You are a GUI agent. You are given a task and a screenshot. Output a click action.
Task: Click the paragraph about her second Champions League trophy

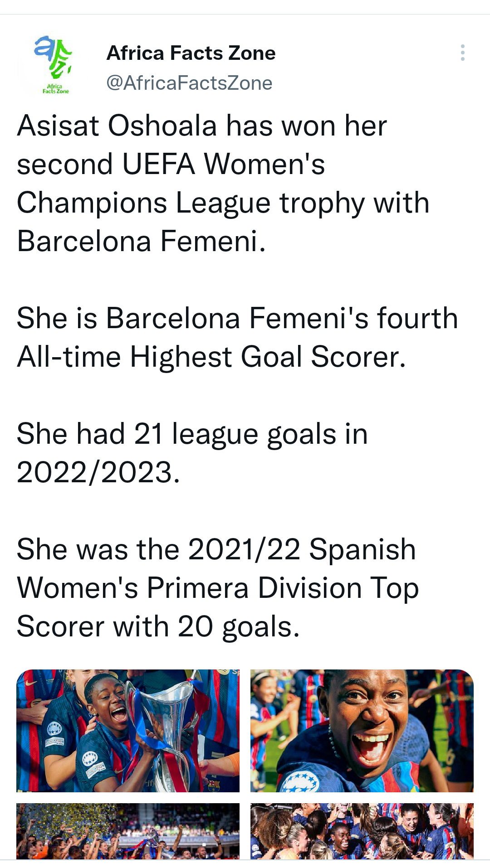click(x=222, y=183)
